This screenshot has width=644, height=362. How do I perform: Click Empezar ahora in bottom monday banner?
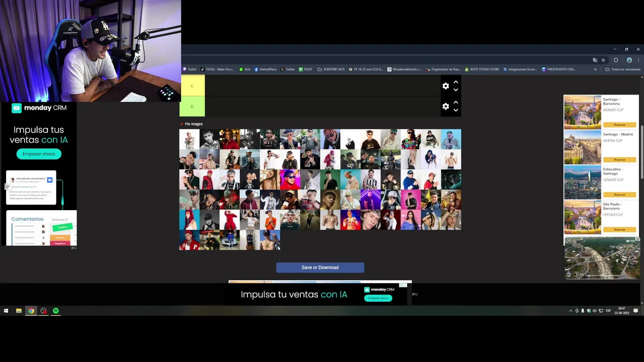point(378,298)
